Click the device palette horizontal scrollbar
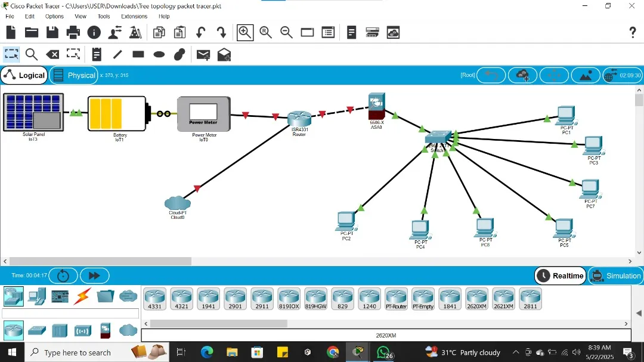Viewport: 644px width, 362px height. [219, 324]
